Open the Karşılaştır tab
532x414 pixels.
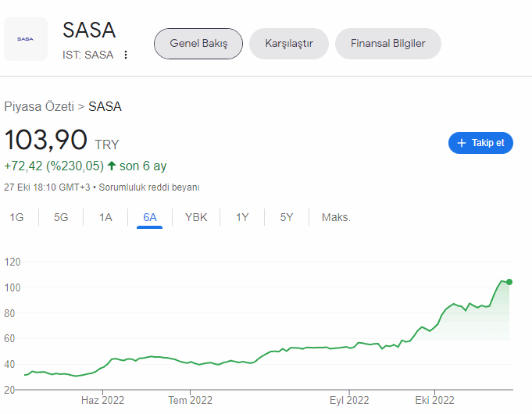coord(289,44)
